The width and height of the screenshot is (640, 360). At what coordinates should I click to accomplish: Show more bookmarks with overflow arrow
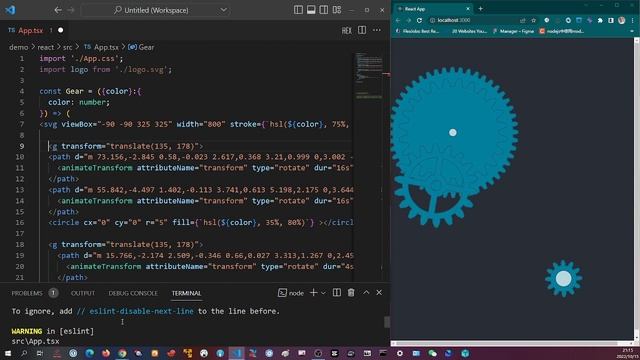(x=632, y=31)
